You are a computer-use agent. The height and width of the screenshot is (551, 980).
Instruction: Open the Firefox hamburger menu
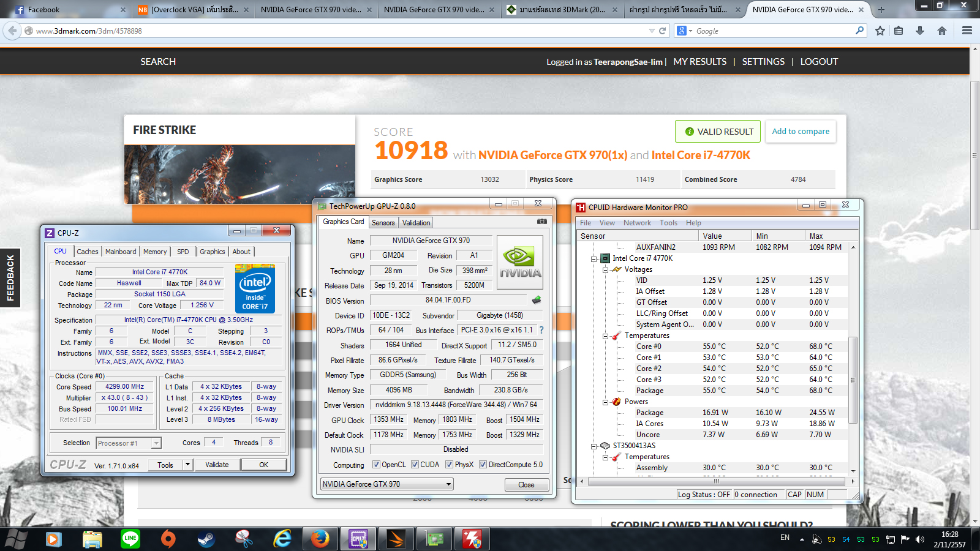point(967,31)
